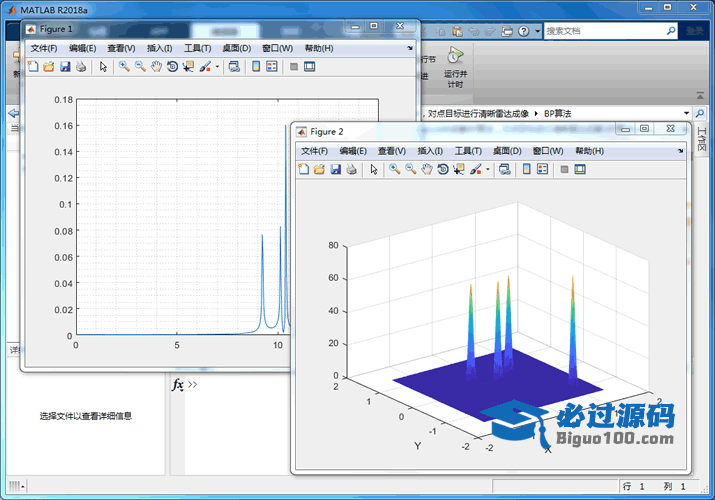Open 帮助(H) menu in Figure 2
715x500 pixels.
point(589,151)
